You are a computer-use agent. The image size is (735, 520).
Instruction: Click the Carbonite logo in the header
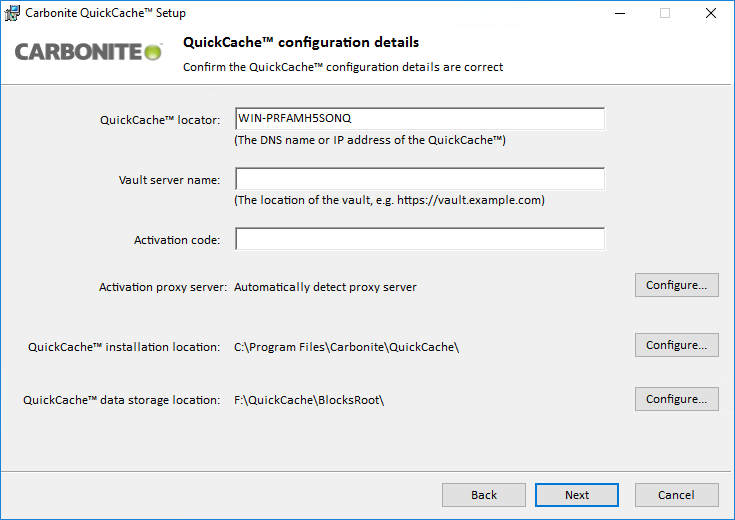88,51
